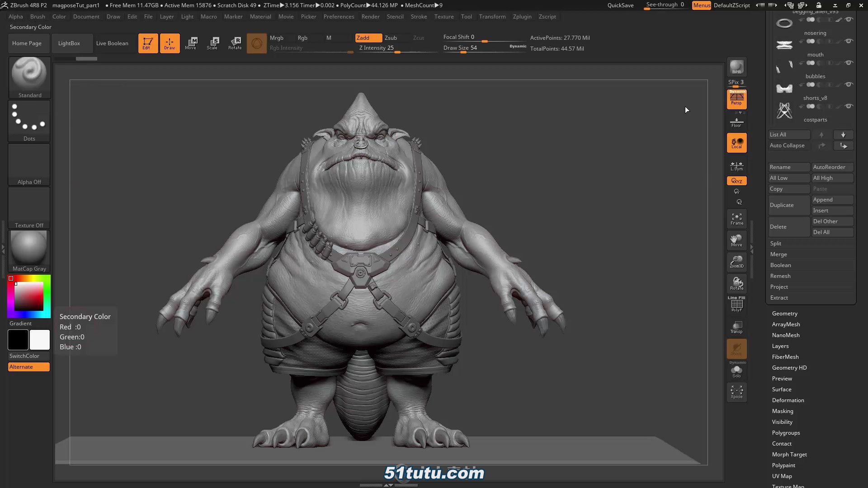The height and width of the screenshot is (488, 868).
Task: Switch to the Move transform tool
Action: click(x=191, y=43)
